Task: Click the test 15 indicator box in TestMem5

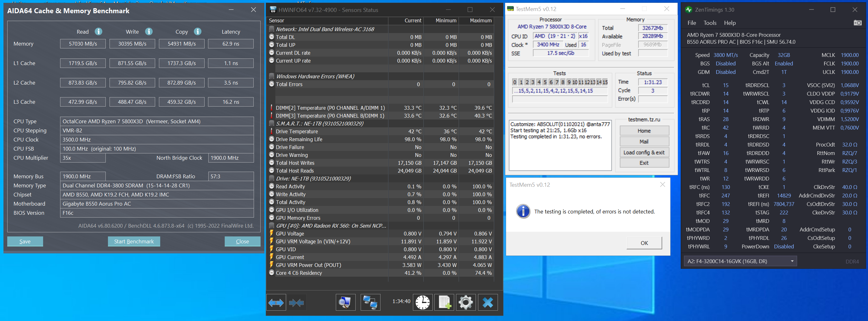Action: 605,82
